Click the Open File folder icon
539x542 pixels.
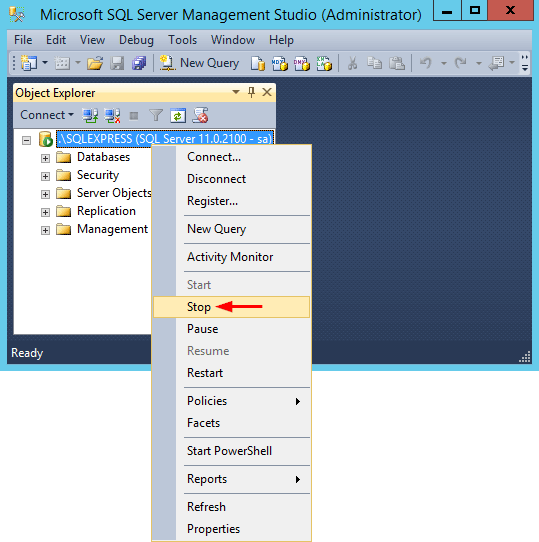click(x=95, y=63)
